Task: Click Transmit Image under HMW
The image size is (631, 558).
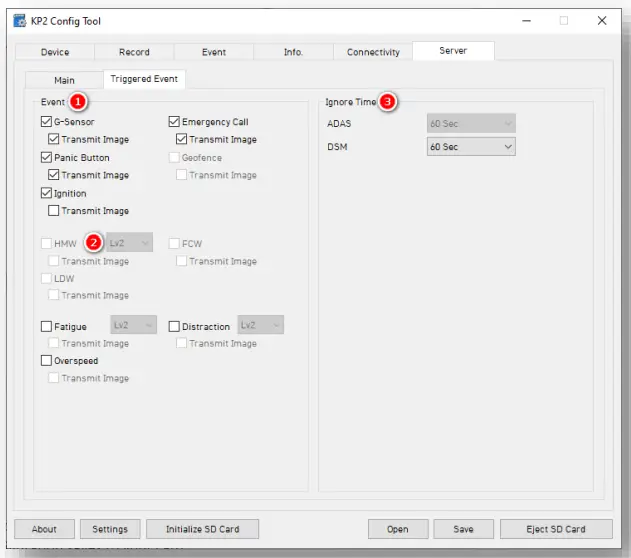Action: [54, 261]
